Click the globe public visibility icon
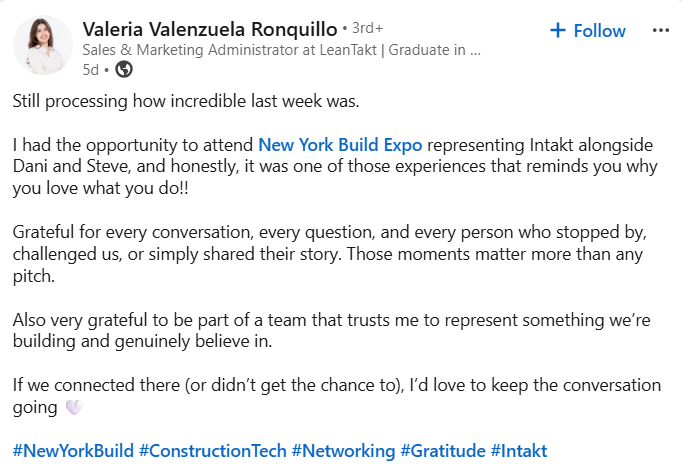682x465 pixels. pyautogui.click(x=124, y=69)
